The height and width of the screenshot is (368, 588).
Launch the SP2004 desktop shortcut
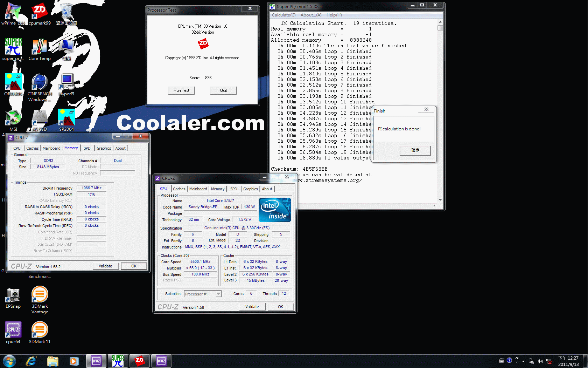(x=66, y=120)
